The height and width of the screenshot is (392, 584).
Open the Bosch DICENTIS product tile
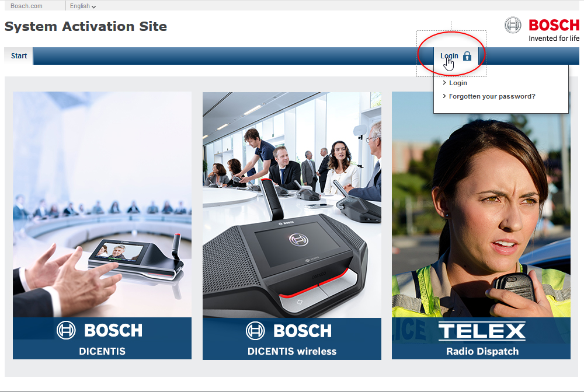102,225
